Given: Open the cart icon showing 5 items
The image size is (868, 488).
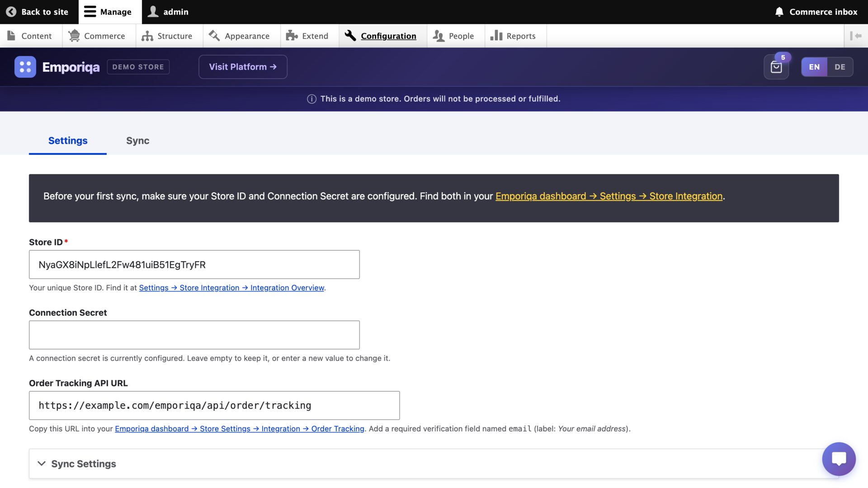Looking at the screenshot, I should tap(776, 68).
